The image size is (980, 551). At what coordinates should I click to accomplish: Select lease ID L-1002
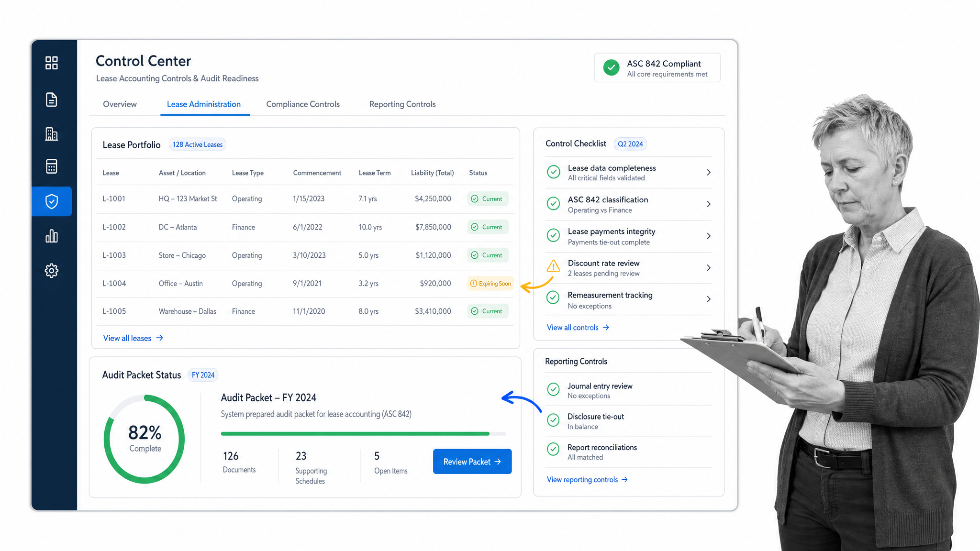(114, 227)
